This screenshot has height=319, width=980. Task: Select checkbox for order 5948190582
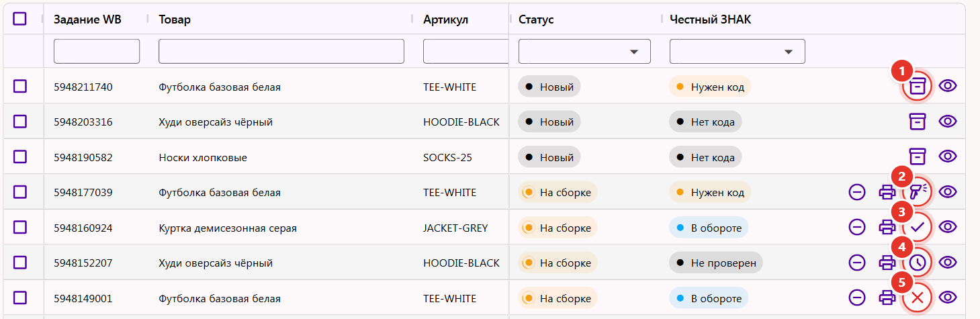[x=20, y=156]
